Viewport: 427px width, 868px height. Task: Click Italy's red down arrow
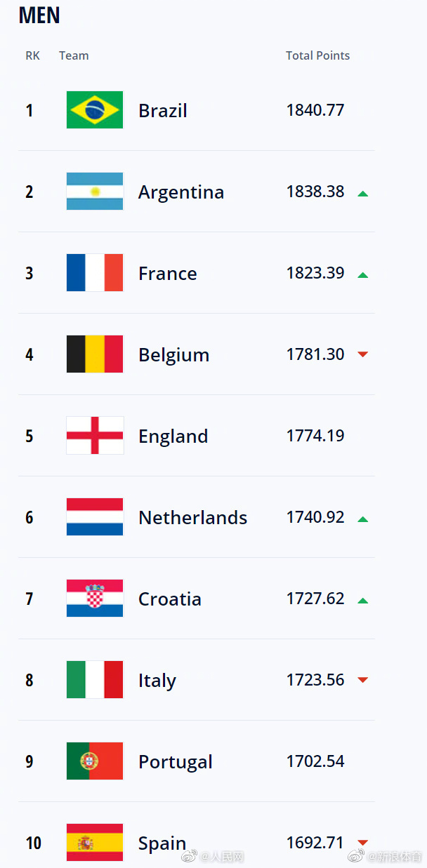[362, 680]
